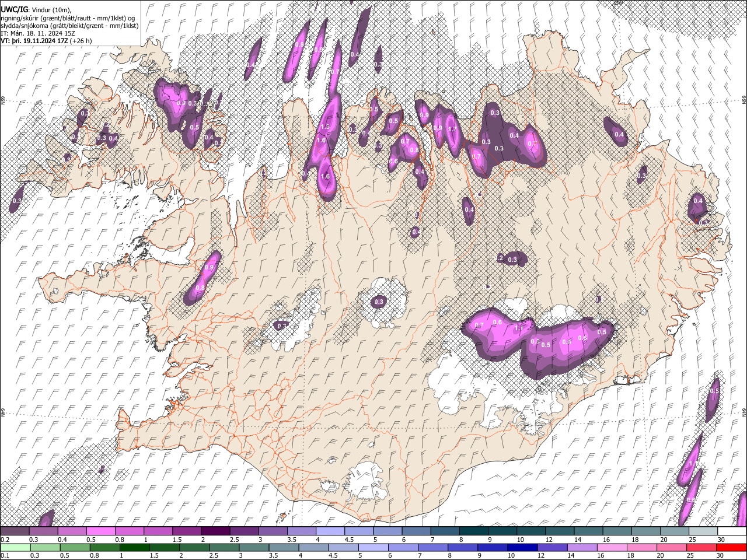Viewport: 747px width, 560px height.
Task: Select the bright pink 0.5 swatch in top legend row
Action: pos(100,531)
